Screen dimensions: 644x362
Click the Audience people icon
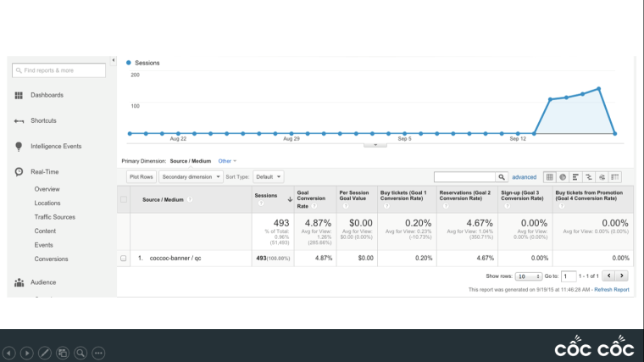click(19, 282)
